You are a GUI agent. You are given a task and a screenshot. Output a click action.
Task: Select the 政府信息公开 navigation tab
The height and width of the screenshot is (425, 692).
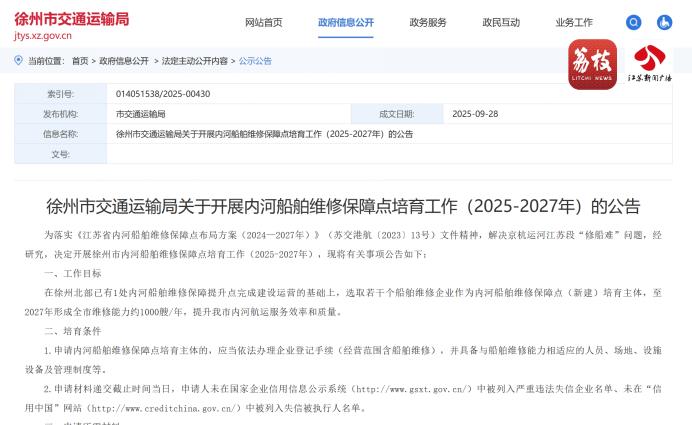(x=346, y=22)
